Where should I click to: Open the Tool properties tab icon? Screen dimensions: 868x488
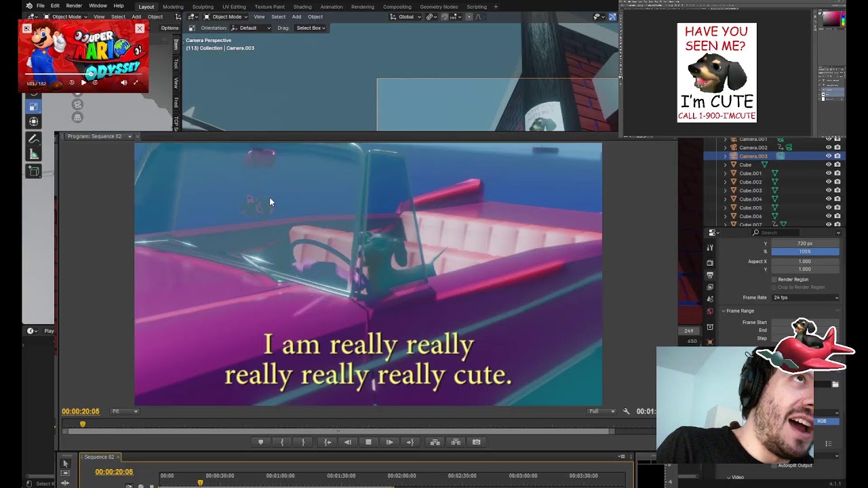click(710, 248)
